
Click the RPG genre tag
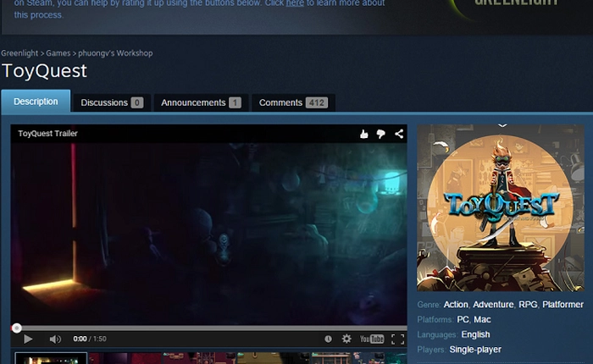pyautogui.click(x=528, y=305)
